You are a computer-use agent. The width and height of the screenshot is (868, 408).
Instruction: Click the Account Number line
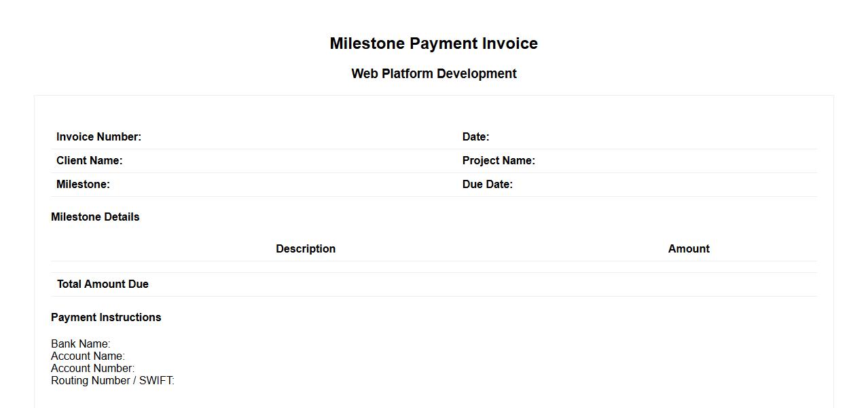tap(92, 369)
